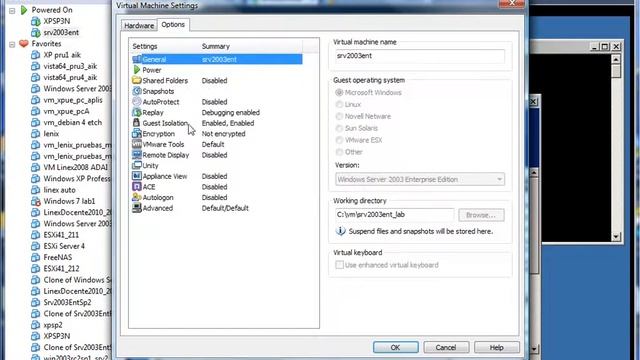Click the ACE icon

137,187
